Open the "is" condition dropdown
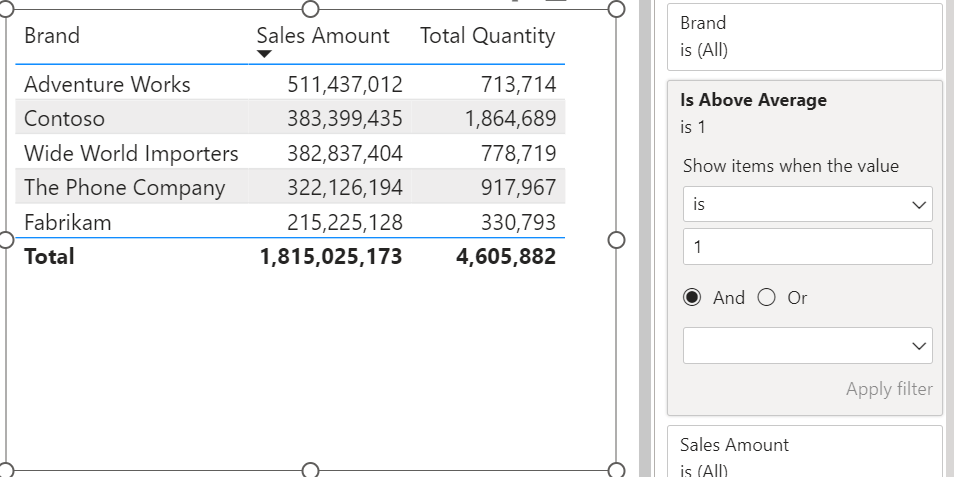This screenshot has height=477, width=954. click(807, 204)
